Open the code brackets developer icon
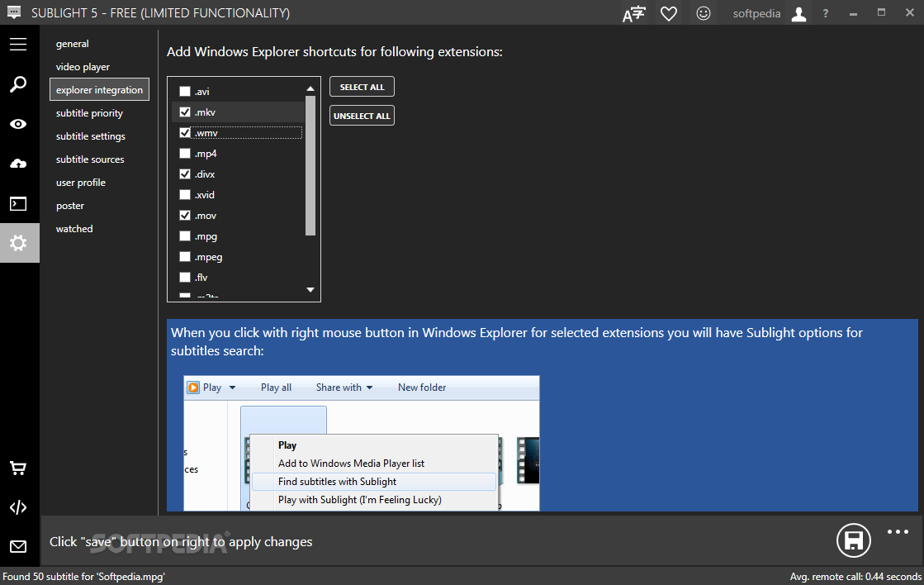 point(18,508)
